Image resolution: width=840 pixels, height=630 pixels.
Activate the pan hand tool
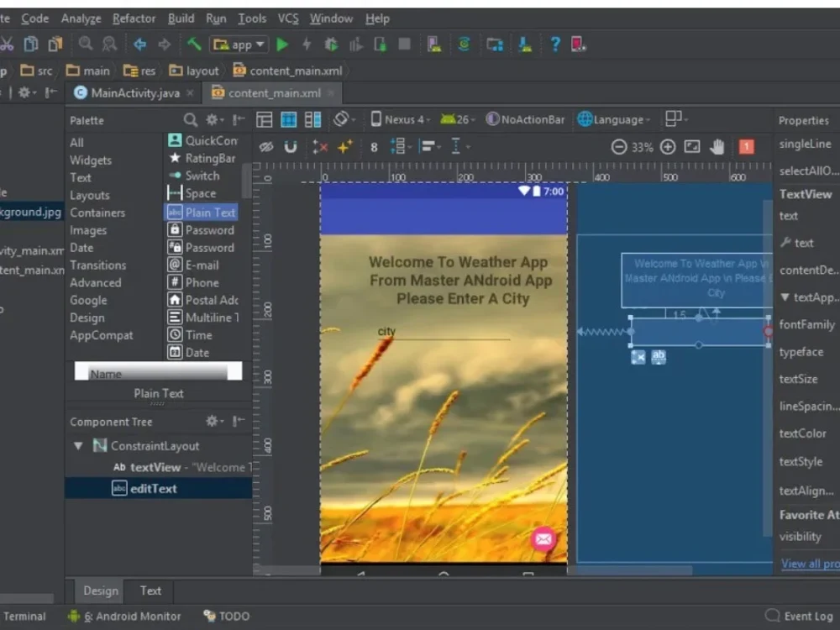tap(717, 147)
